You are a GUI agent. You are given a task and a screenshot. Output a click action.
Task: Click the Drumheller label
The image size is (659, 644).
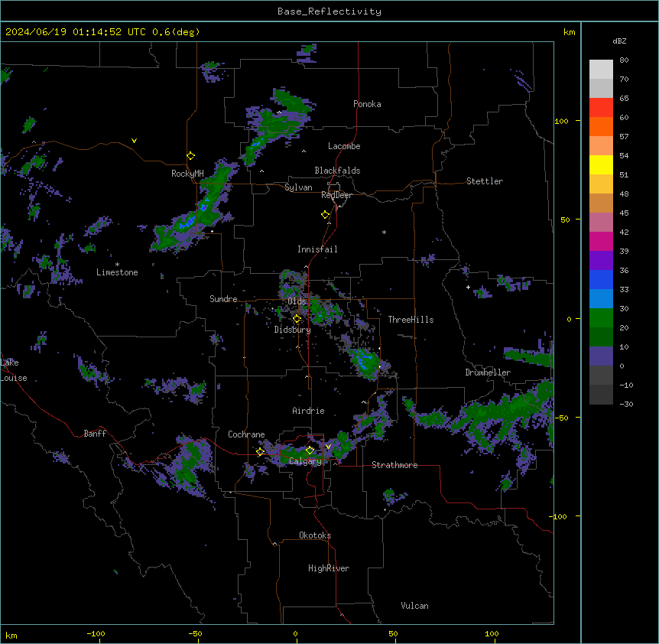[488, 372]
